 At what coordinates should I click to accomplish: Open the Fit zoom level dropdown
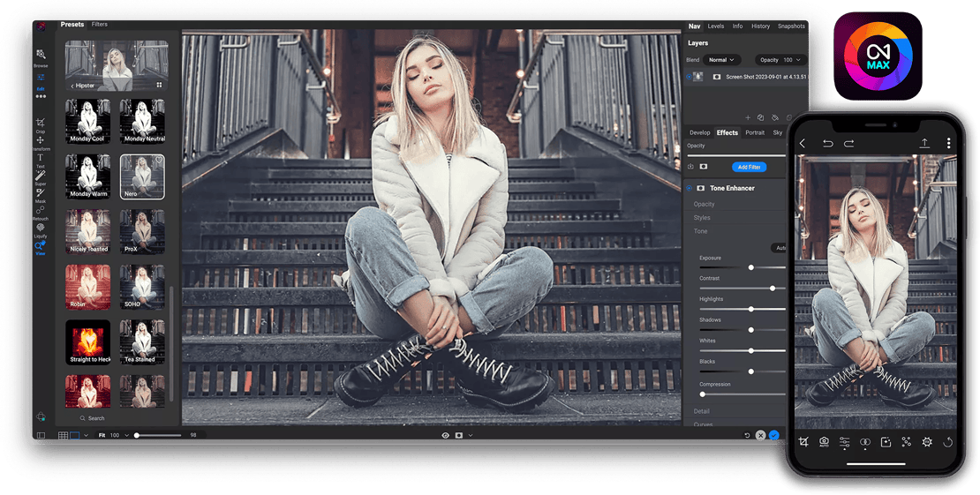tap(126, 435)
